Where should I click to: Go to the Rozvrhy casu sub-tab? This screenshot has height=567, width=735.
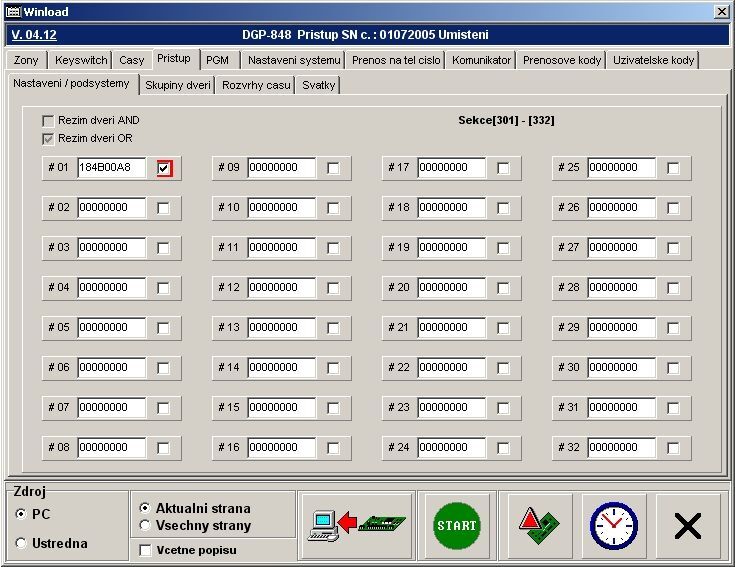point(256,85)
